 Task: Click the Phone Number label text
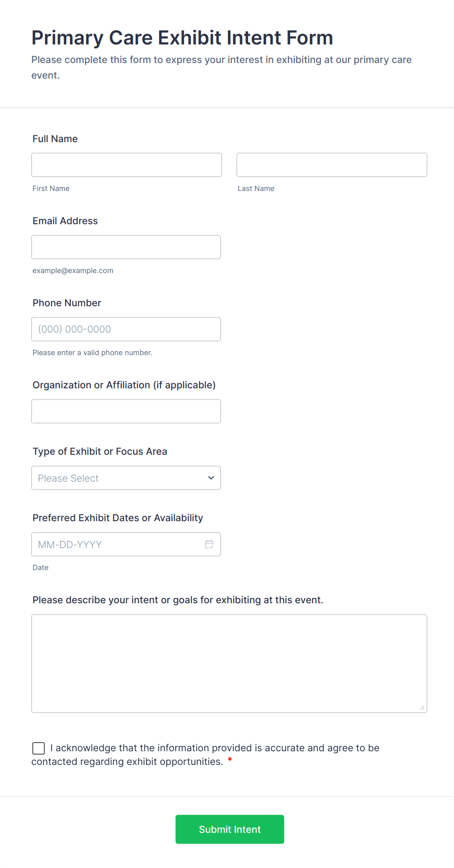click(x=67, y=303)
